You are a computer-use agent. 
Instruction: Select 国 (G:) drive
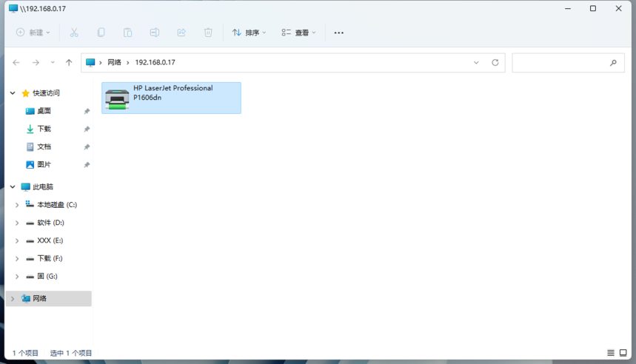[47, 276]
